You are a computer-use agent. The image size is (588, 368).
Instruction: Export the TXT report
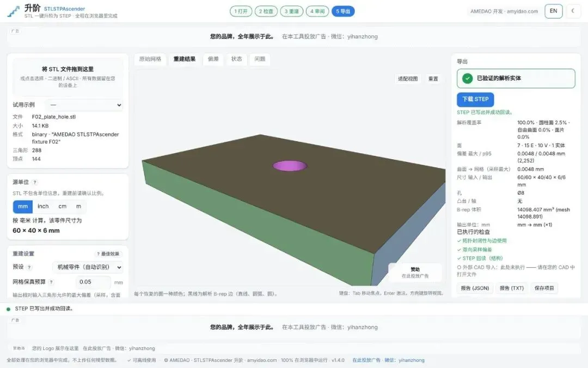511,288
